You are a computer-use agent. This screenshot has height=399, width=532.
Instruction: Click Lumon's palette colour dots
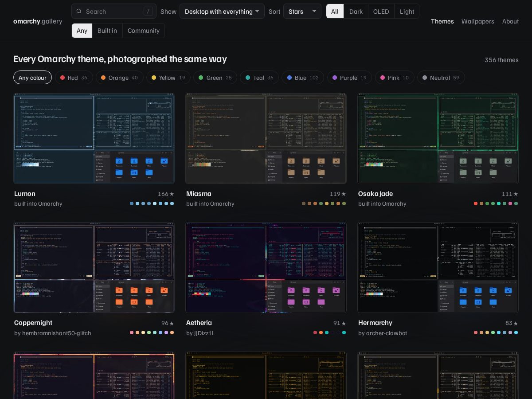coord(152,203)
